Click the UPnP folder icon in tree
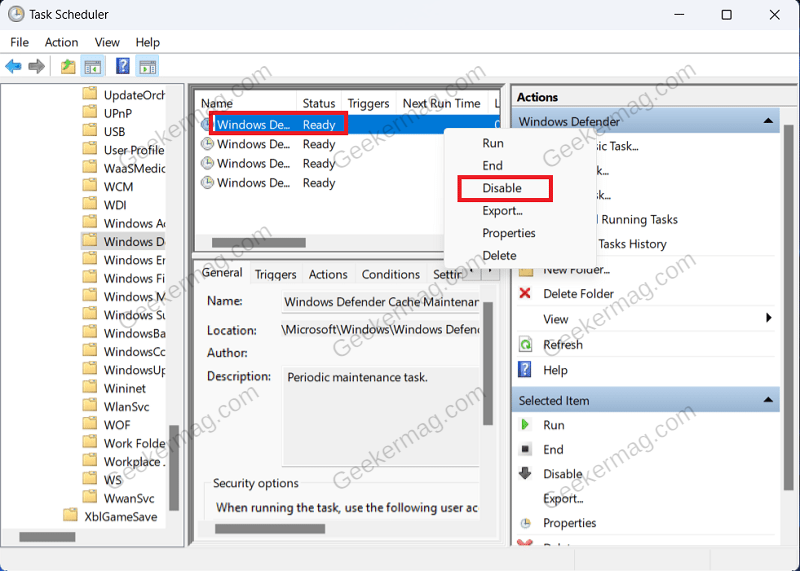Image resolution: width=800 pixels, height=571 pixels. coord(90,112)
